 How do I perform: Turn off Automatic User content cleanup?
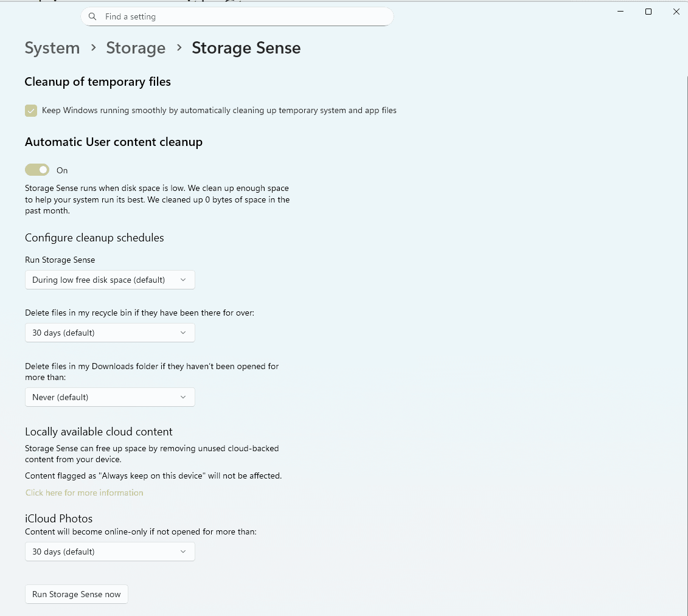click(x=37, y=170)
